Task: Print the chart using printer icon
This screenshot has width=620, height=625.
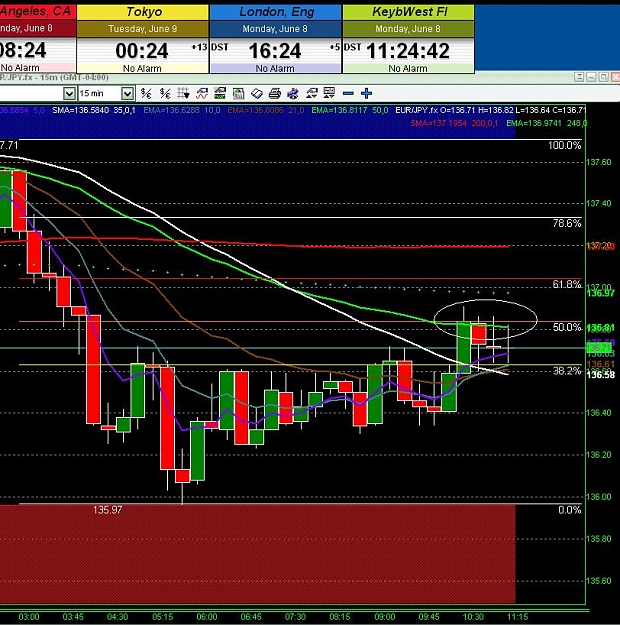Action: click(x=275, y=94)
